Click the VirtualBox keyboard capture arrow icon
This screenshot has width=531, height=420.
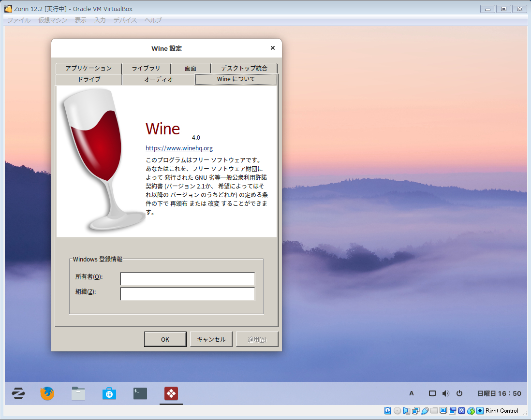pyautogui.click(x=480, y=410)
